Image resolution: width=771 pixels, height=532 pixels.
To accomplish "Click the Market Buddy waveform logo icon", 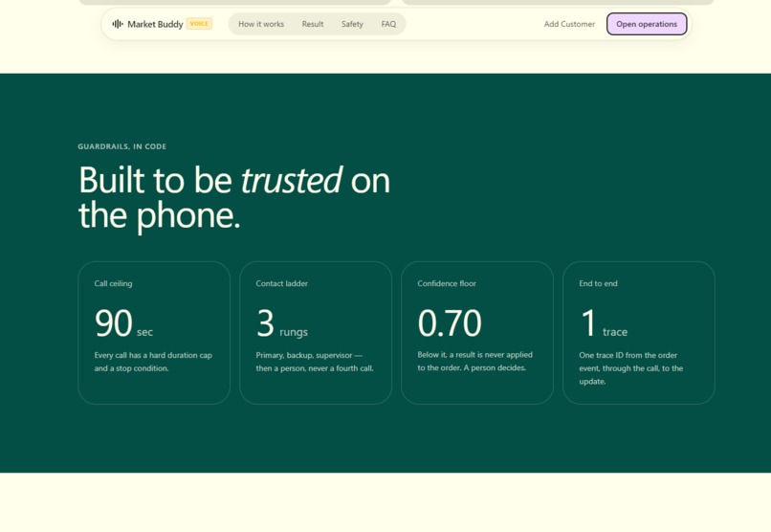I will pos(118,24).
